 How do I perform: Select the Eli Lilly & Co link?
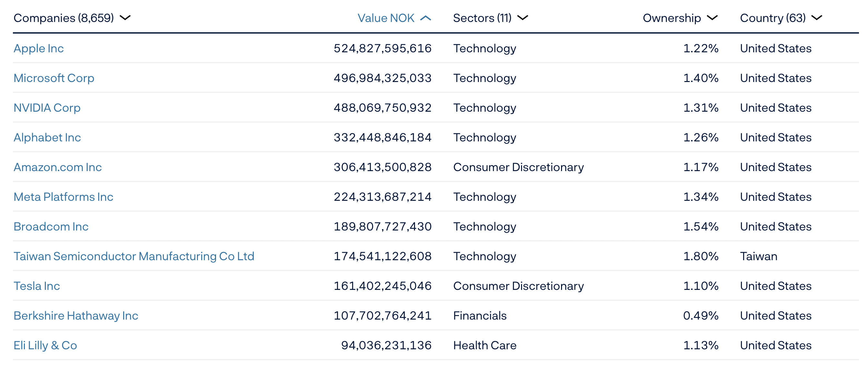[45, 345]
